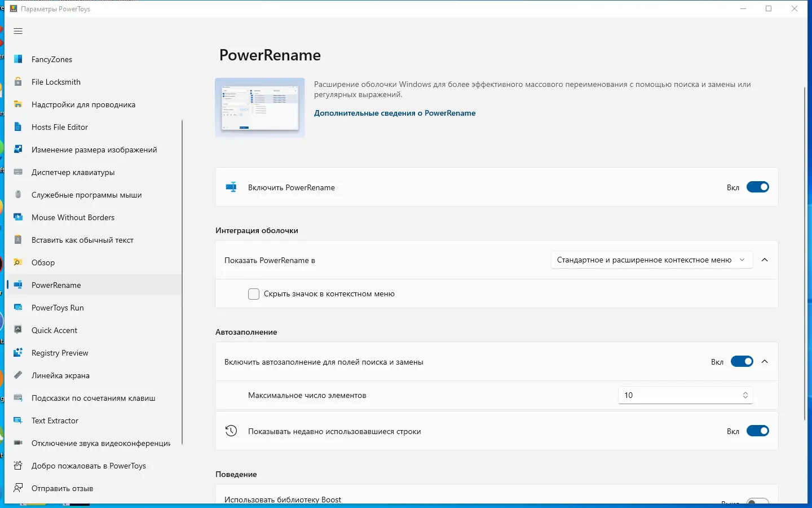This screenshot has height=508, width=812.
Task: Select PowerRename in the sidebar
Action: coord(94,285)
